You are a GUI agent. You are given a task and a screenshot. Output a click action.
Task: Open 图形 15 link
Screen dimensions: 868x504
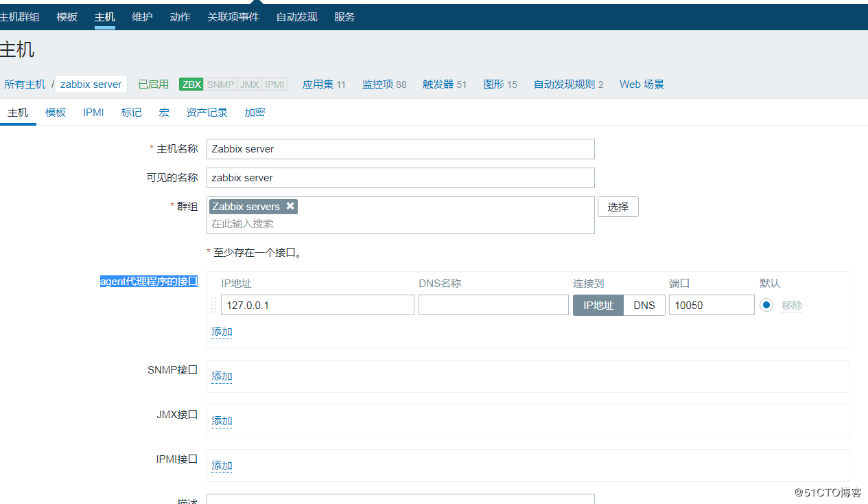click(x=500, y=84)
